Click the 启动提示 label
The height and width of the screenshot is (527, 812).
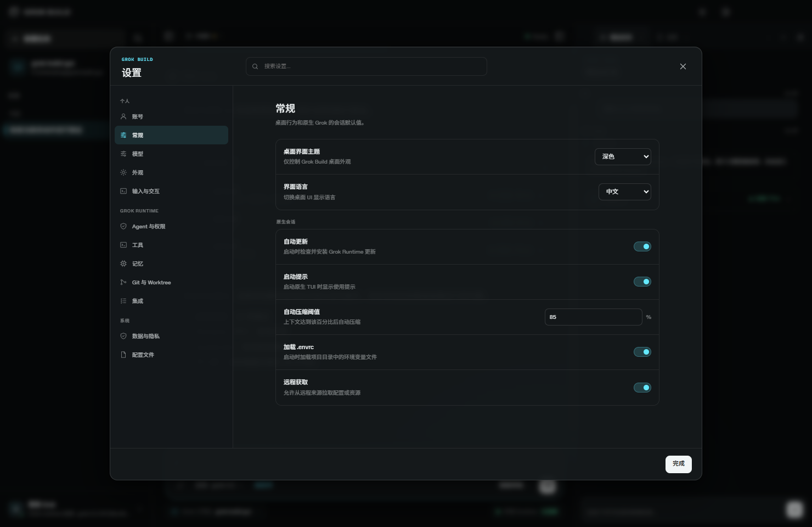click(x=296, y=277)
